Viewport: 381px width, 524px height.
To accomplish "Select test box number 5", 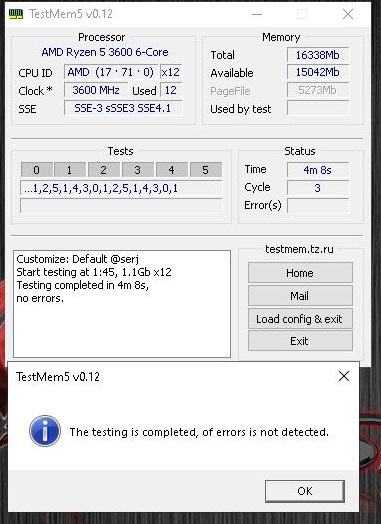I will [206, 170].
